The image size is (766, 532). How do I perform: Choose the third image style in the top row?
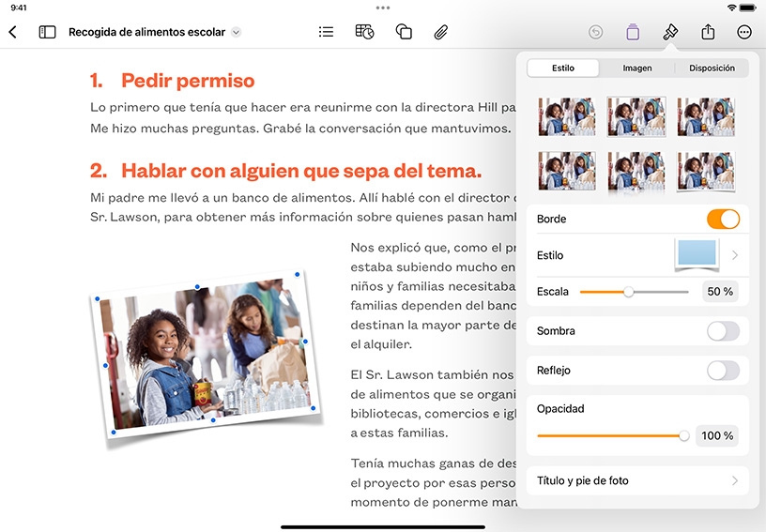coord(706,116)
